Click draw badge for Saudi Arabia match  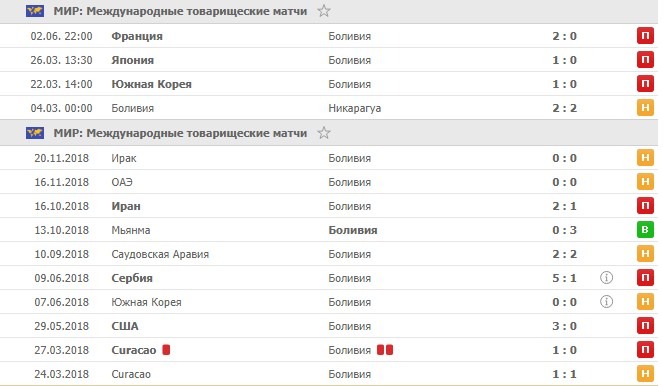tap(645, 254)
